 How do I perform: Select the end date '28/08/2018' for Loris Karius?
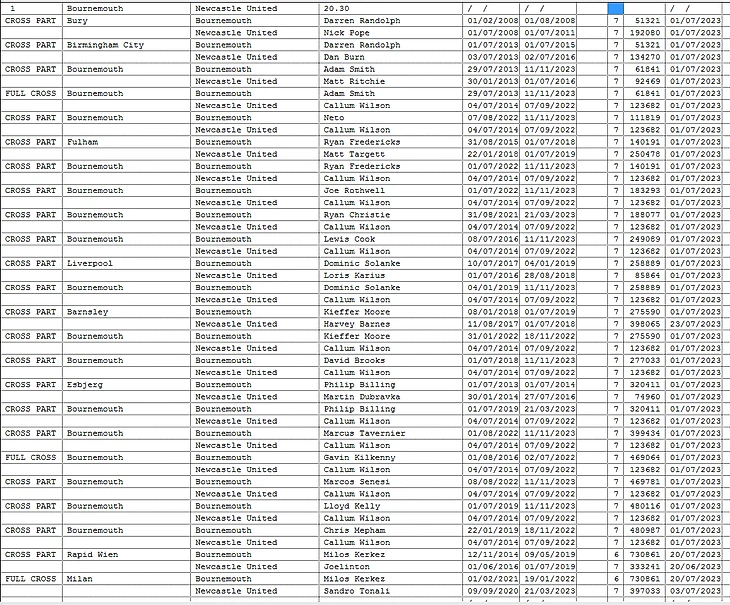point(550,275)
